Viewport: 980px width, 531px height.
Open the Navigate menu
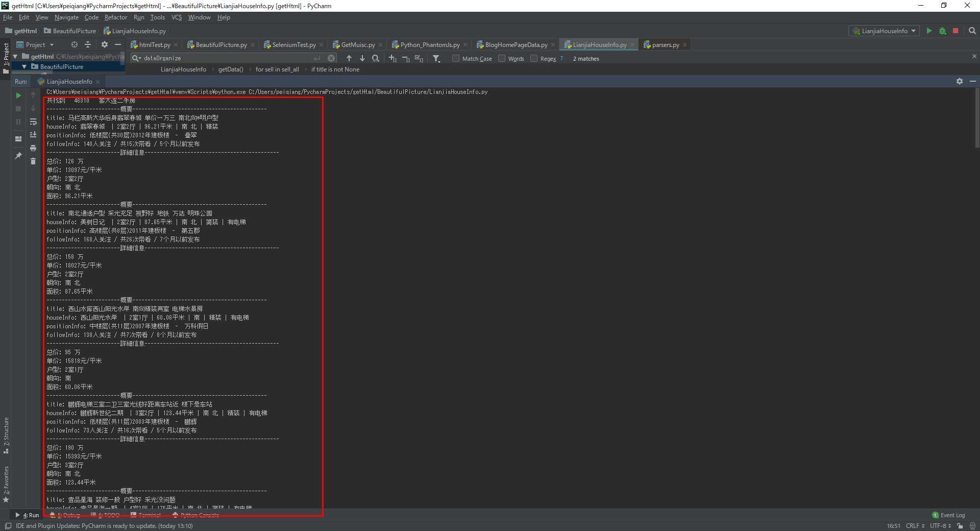66,17
